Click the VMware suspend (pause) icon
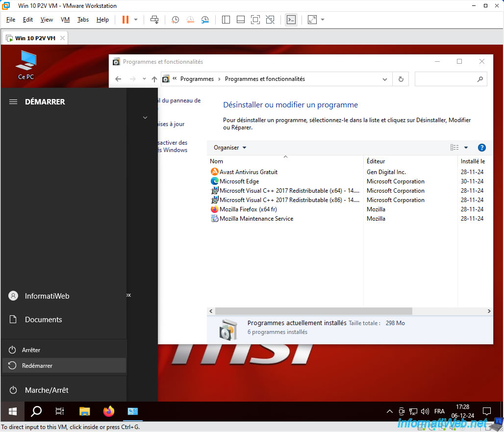The height and width of the screenshot is (432, 504). [126, 20]
